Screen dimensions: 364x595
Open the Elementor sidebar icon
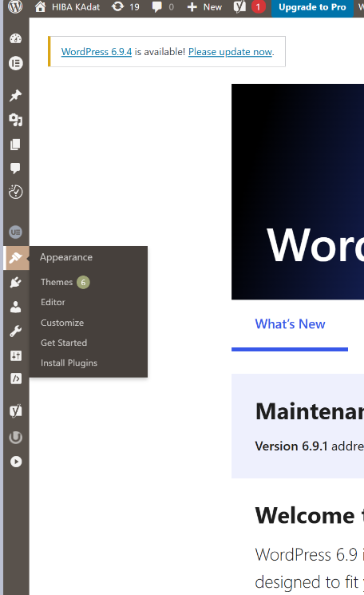coord(15,63)
